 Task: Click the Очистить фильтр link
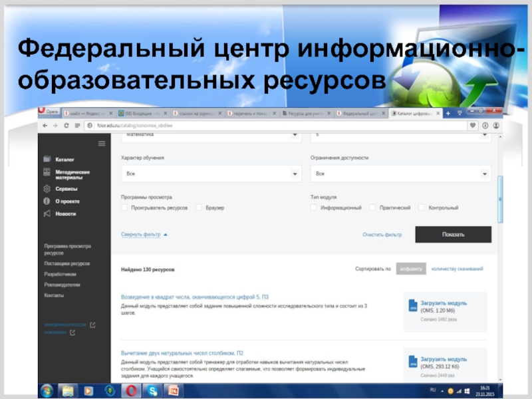(x=382, y=235)
